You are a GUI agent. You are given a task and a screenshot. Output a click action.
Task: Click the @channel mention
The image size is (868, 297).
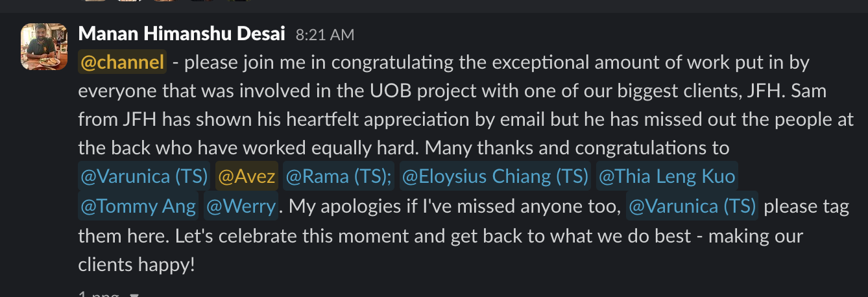click(122, 63)
